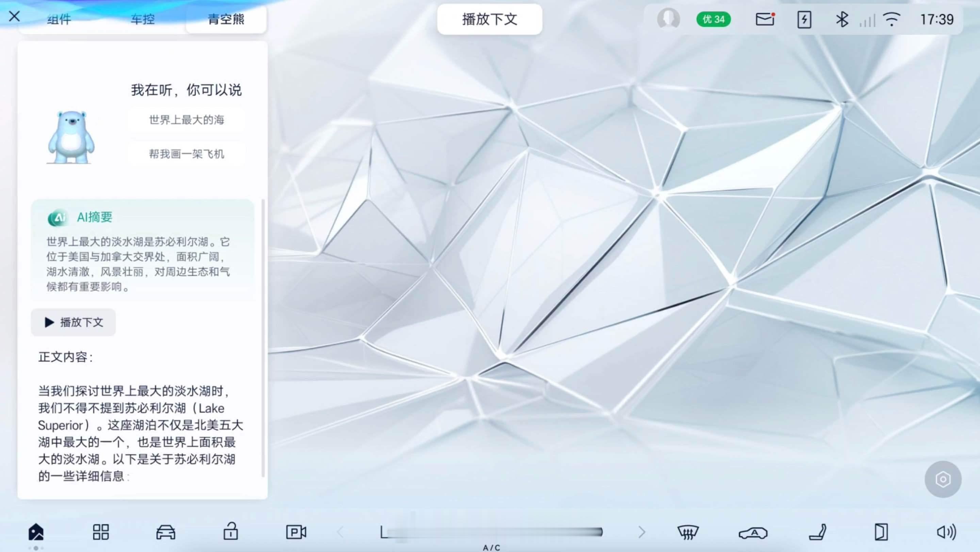Screen dimensions: 980x552
Task: Tap the user profile avatar
Action: (668, 19)
